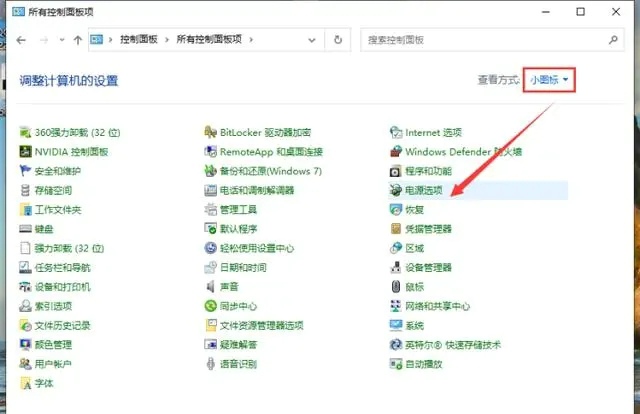
Task: Open the 存储空间 icon
Action: 25,190
